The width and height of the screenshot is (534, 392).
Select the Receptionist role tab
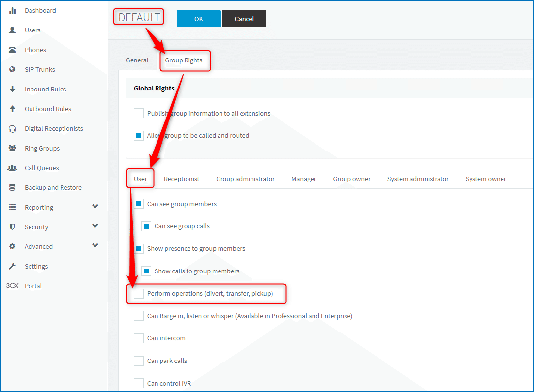point(182,179)
